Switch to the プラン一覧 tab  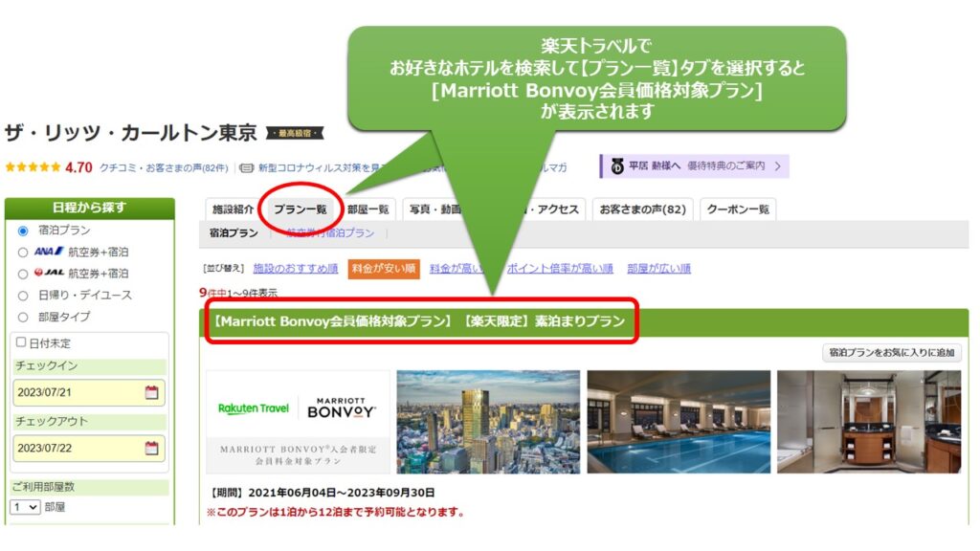coord(300,209)
